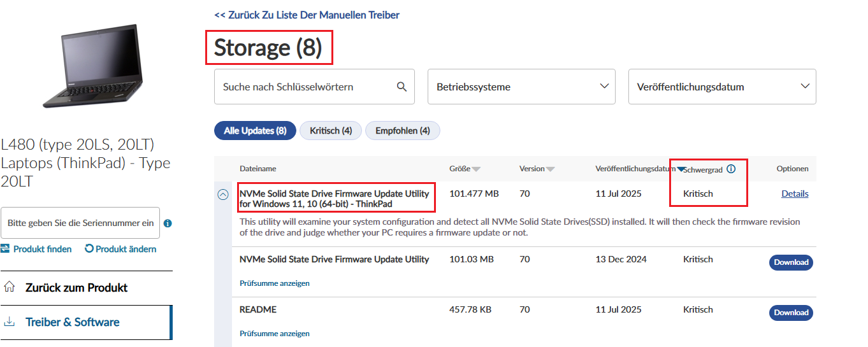Click the ThinkPad laptop product image

click(x=92, y=67)
